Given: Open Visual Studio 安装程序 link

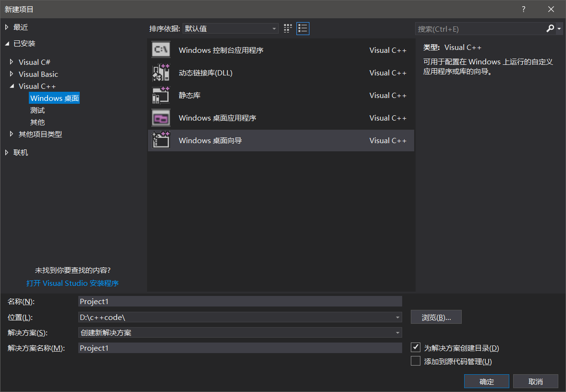Looking at the screenshot, I should pos(73,283).
